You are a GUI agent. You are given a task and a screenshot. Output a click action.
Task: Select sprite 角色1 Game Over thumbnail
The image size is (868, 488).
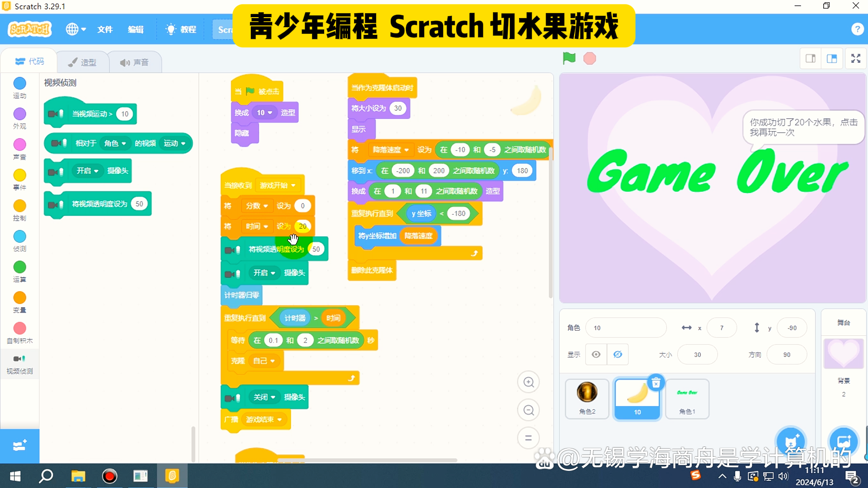[687, 399]
